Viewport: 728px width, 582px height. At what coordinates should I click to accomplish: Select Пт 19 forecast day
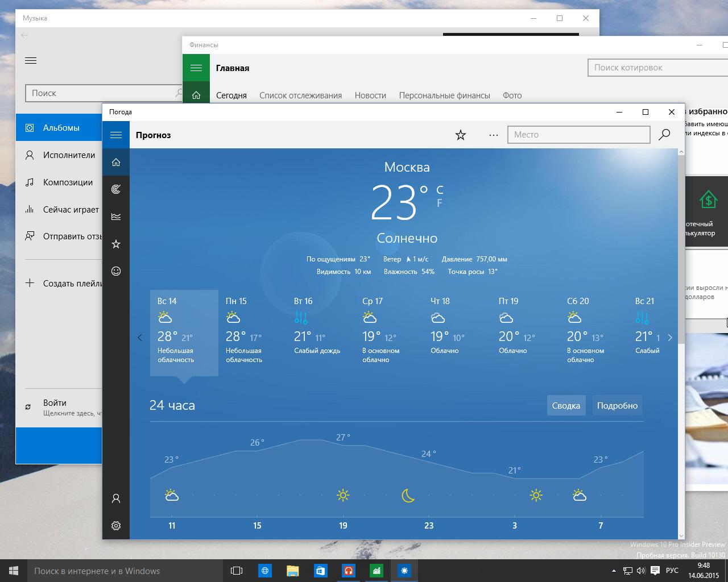point(526,332)
